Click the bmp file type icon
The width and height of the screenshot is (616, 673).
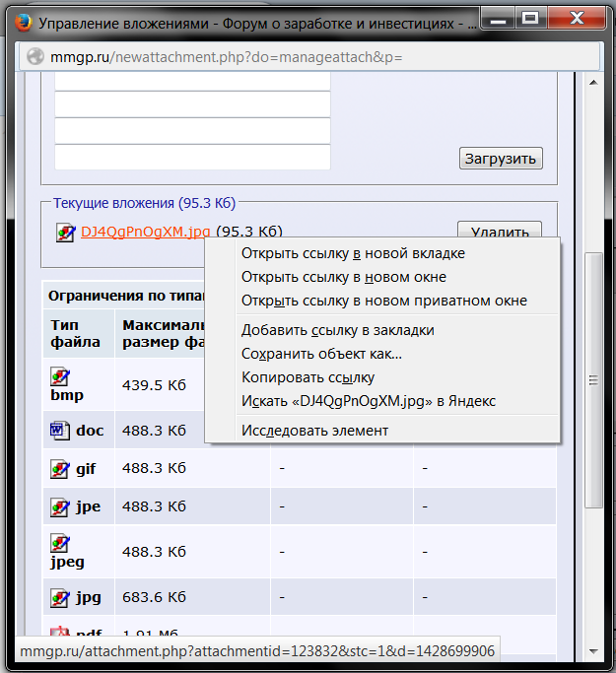[x=60, y=376]
